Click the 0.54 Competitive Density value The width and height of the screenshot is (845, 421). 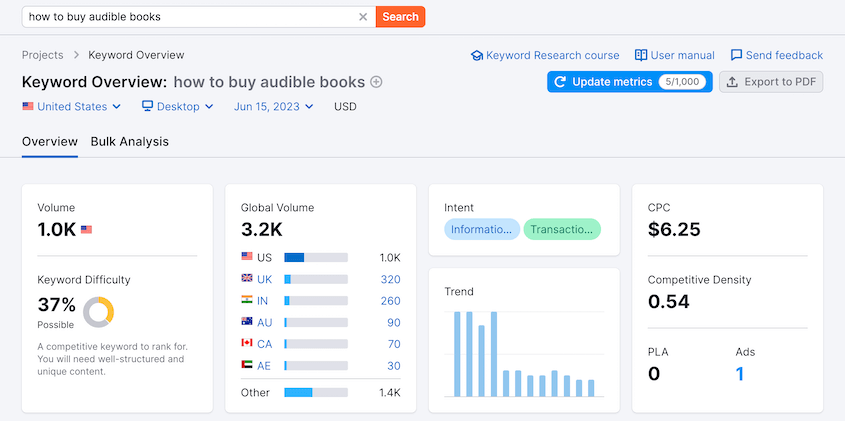pos(669,302)
